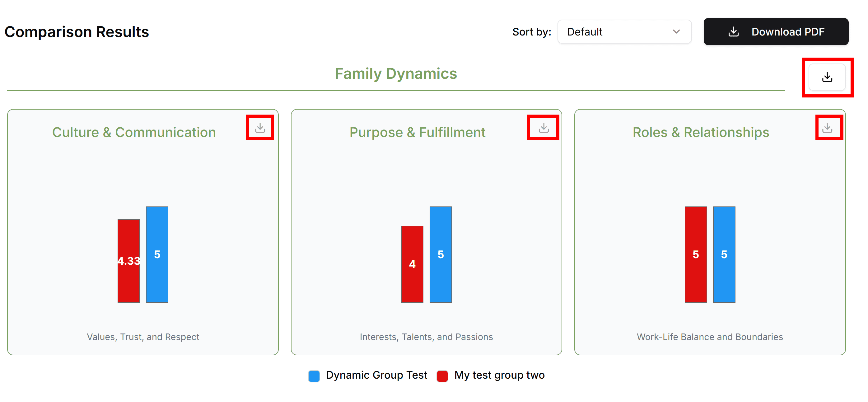Screen dimensions: 868x402
Task: Click the Sort by dropdown chevron arrow
Action: [x=676, y=32]
